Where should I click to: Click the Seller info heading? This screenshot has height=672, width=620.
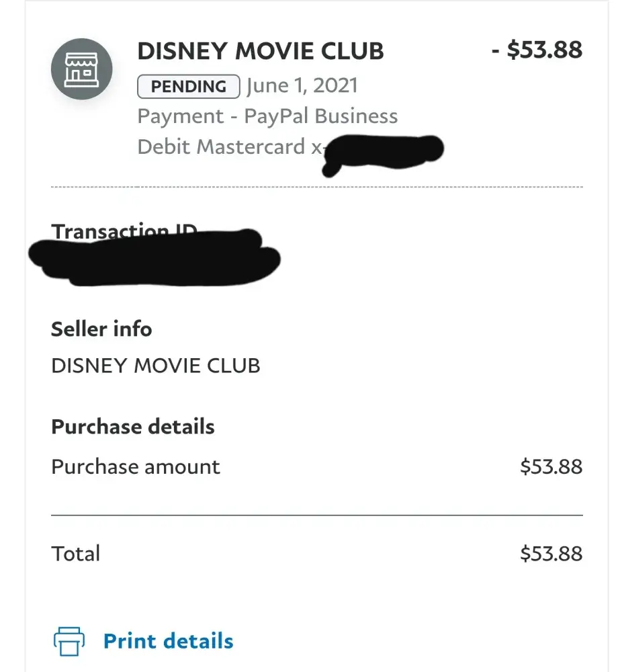pyautogui.click(x=101, y=329)
